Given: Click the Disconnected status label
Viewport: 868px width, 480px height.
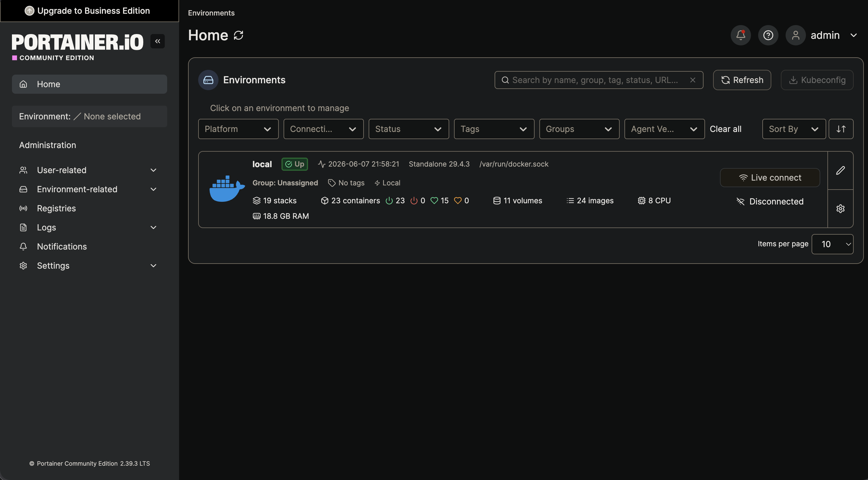Looking at the screenshot, I should pos(769,201).
